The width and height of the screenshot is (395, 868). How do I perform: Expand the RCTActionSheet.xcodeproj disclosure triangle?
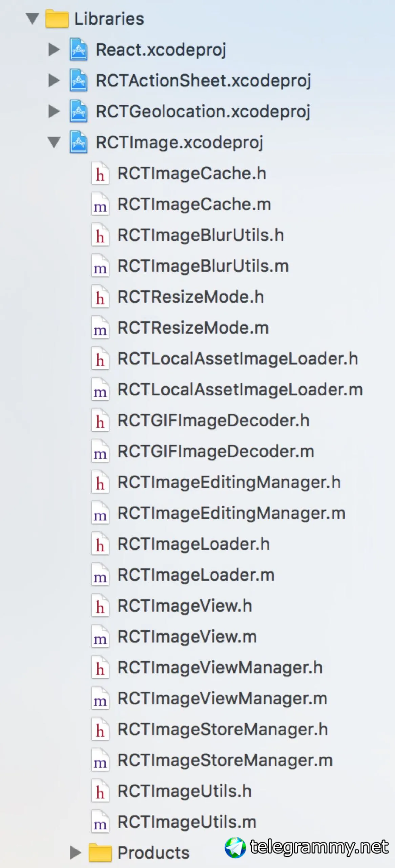click(x=54, y=81)
